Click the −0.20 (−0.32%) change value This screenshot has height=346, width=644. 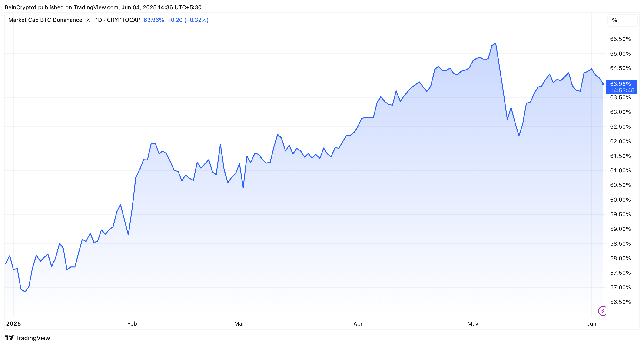click(188, 20)
